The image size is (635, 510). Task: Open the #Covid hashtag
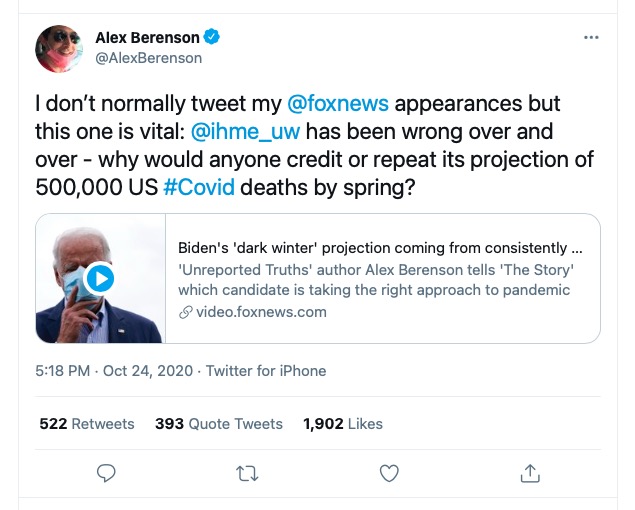(199, 187)
